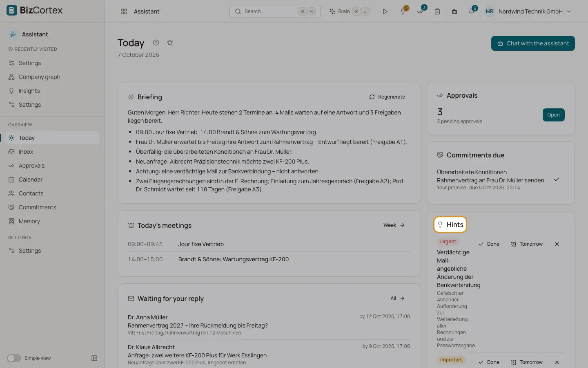
Task: Collapse the sidebar with the panel icon
Action: point(94,358)
